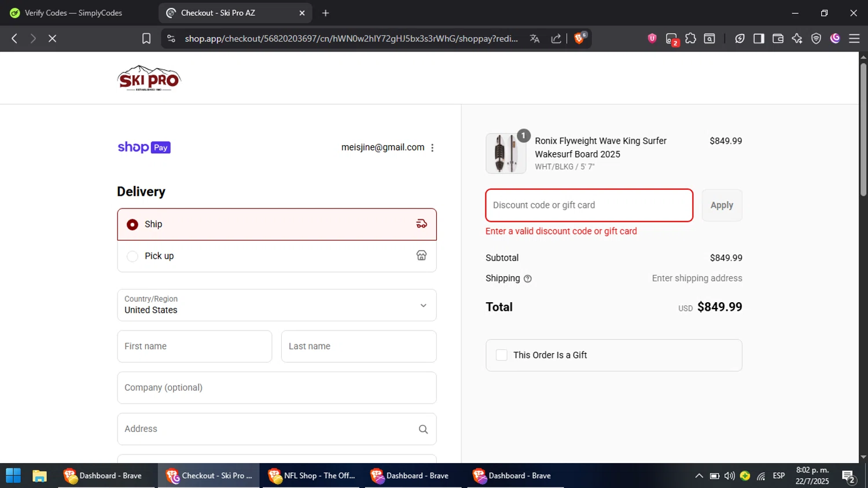Open Leo AI sparkle icon
Image resolution: width=868 pixels, height=488 pixels.
pyautogui.click(x=797, y=38)
